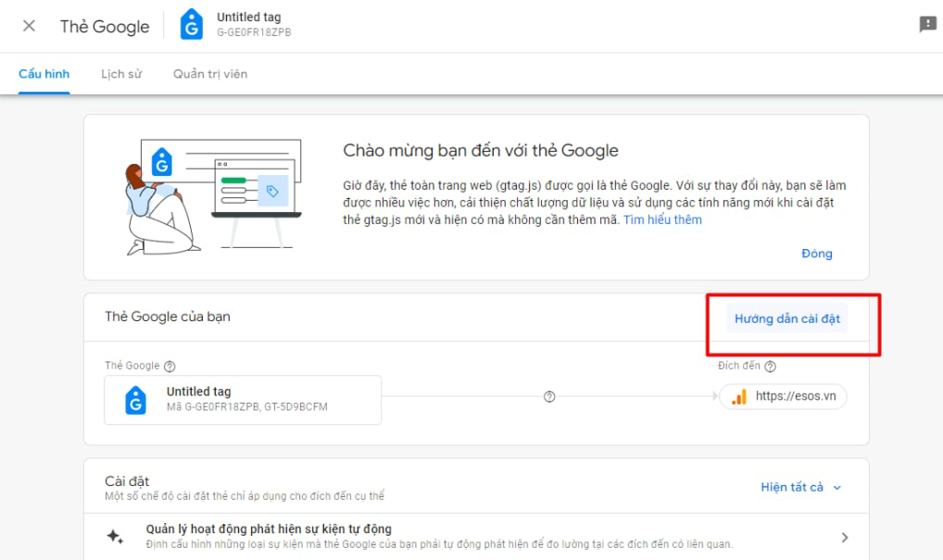Click the Untitled tag title in header

(x=248, y=18)
